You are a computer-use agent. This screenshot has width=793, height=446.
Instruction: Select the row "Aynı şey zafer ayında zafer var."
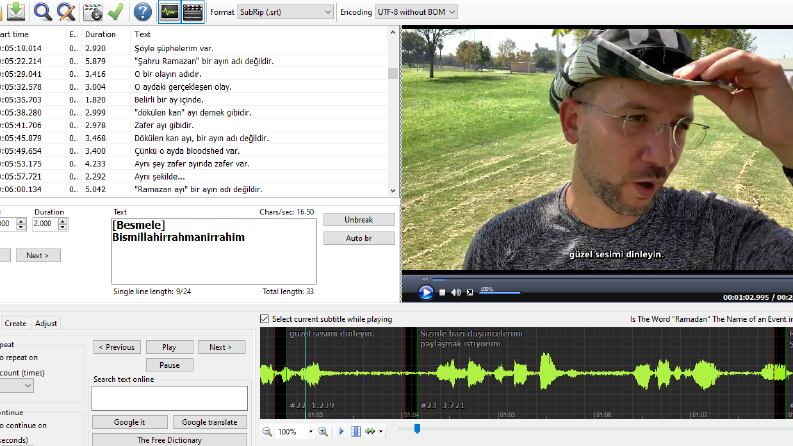tap(195, 164)
